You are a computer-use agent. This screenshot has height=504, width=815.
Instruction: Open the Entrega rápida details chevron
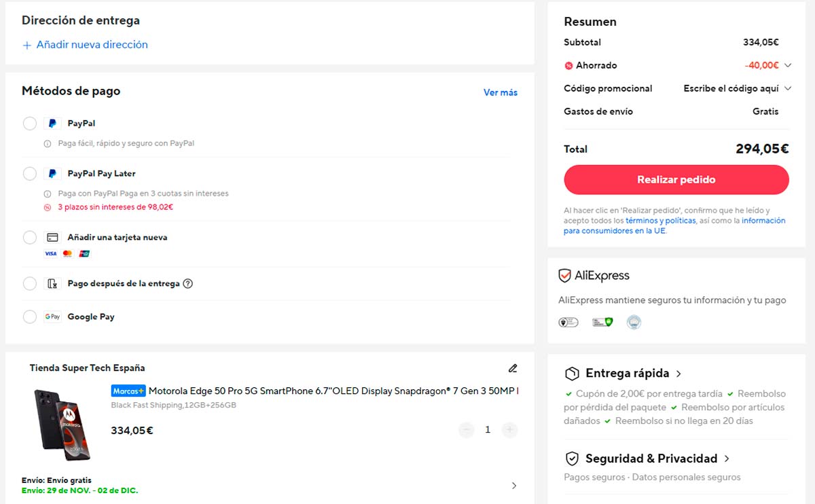[x=678, y=374]
